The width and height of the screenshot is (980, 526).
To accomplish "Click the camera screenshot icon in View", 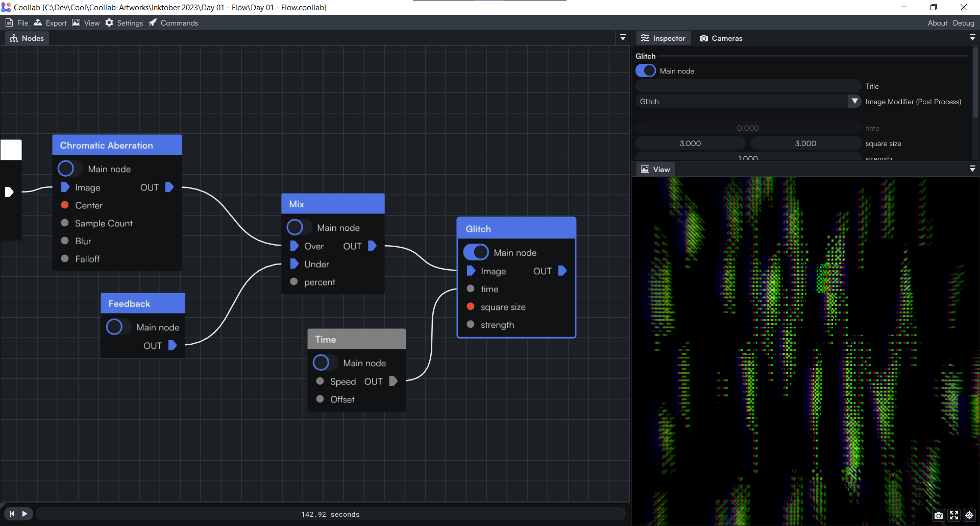I will [x=938, y=516].
